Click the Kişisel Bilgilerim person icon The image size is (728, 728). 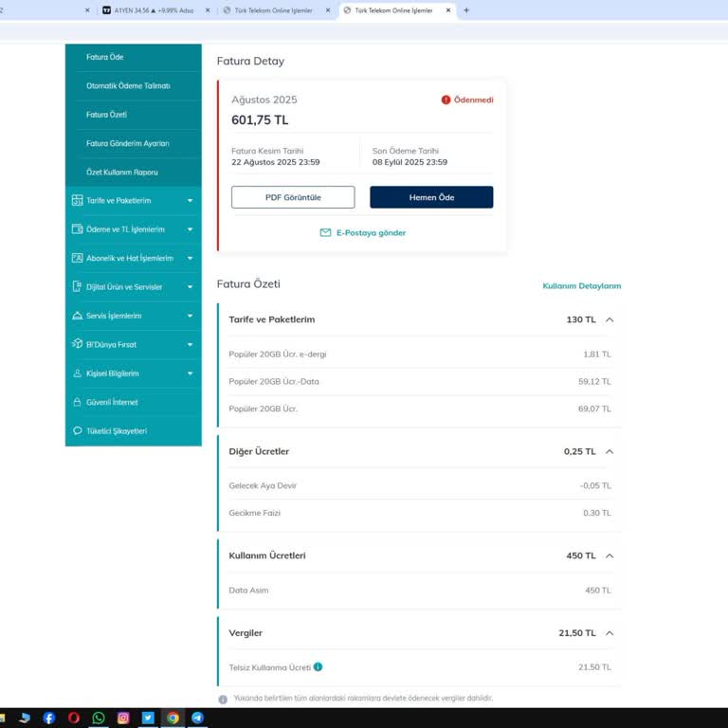(x=77, y=373)
